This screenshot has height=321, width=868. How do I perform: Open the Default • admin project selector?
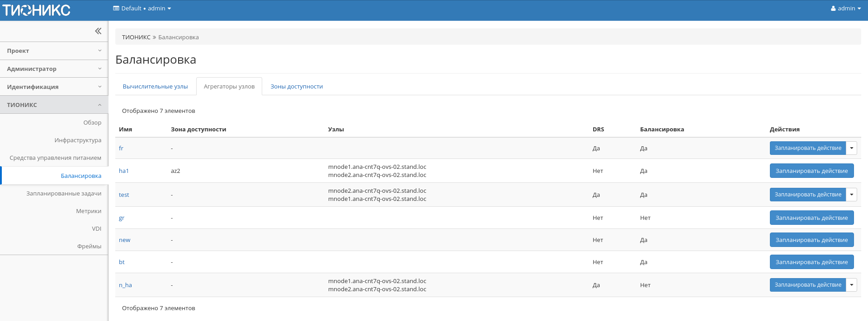[x=142, y=9]
